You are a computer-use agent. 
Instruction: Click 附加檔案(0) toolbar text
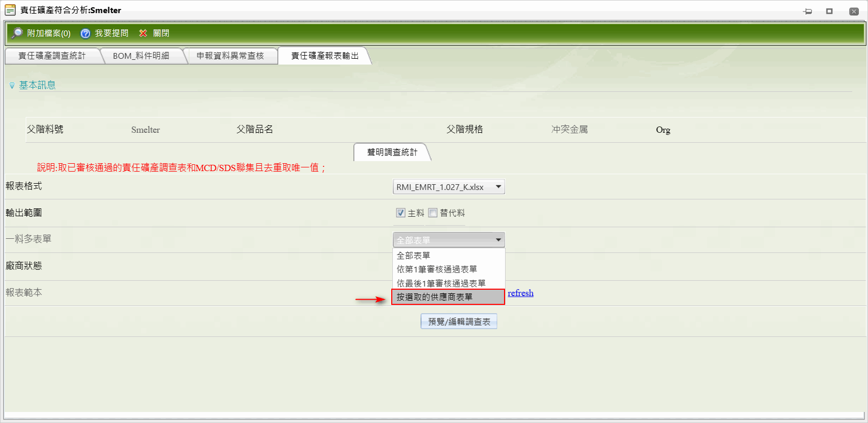point(49,33)
